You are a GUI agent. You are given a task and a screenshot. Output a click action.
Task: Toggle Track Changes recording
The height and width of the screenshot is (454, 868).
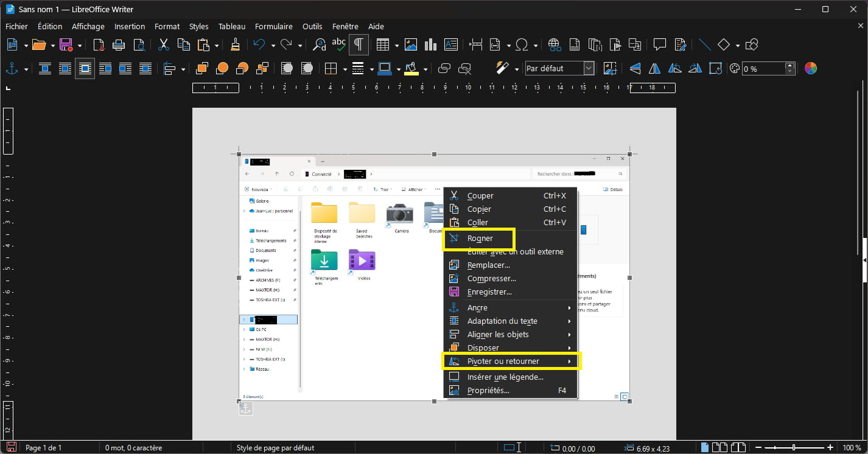(680, 44)
